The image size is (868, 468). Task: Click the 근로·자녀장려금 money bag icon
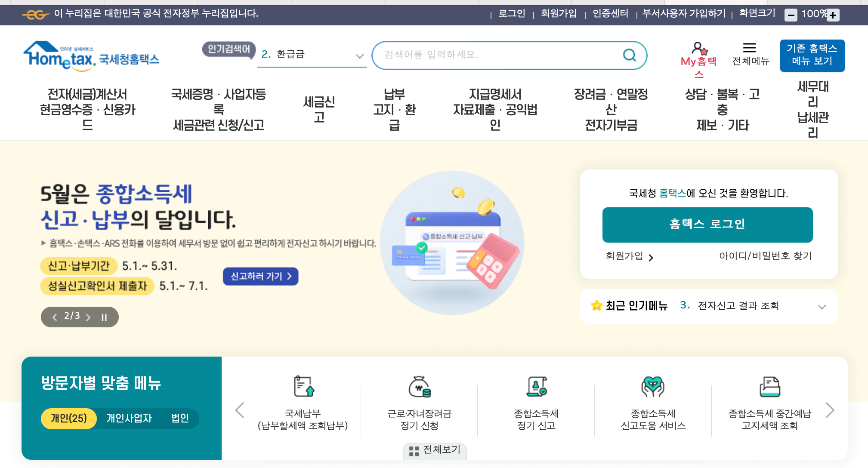[x=419, y=387]
